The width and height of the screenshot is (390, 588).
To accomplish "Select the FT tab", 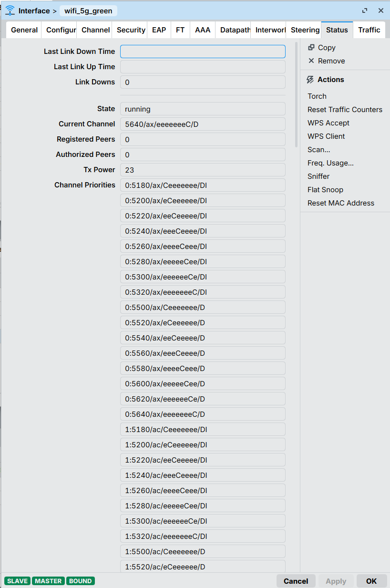I will pyautogui.click(x=180, y=30).
